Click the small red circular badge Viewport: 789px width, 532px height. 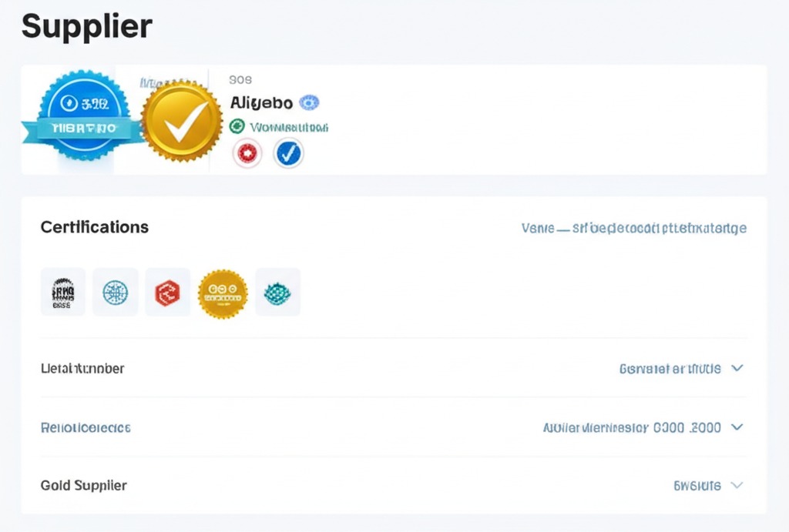pyautogui.click(x=247, y=154)
